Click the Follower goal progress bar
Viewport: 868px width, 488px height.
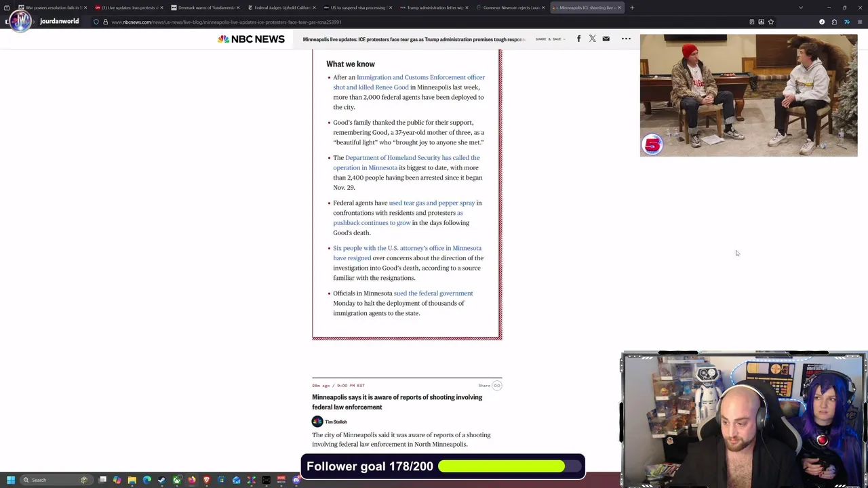[x=510, y=466]
